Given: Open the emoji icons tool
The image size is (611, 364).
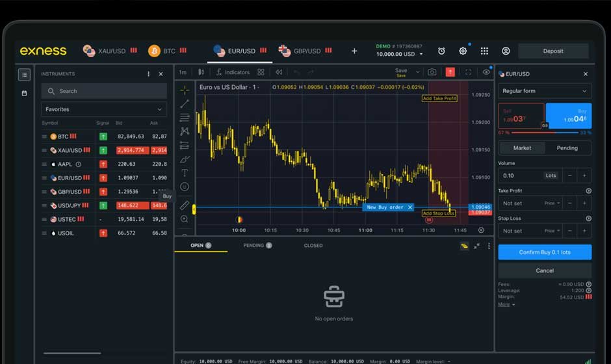Looking at the screenshot, I should 185,187.
